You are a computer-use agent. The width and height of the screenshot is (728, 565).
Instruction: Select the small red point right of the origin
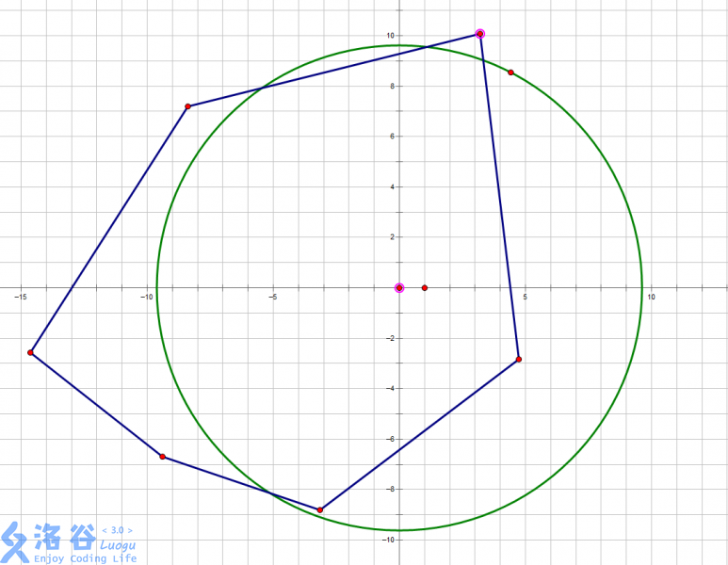tap(425, 287)
